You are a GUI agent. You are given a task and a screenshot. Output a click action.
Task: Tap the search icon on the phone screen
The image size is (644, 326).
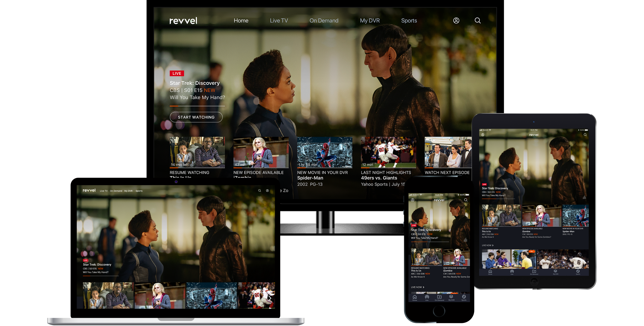click(x=466, y=200)
